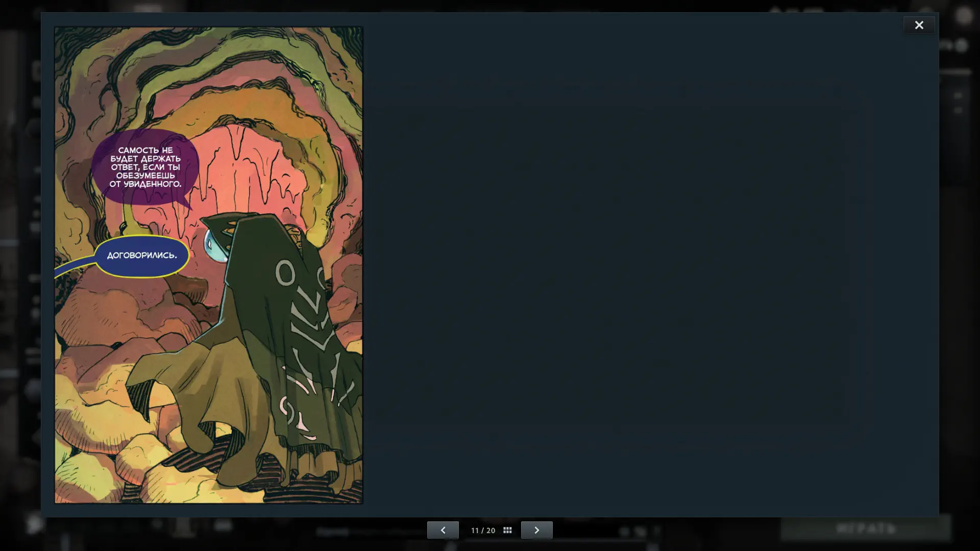Click the blurred profile avatar behind dialog
Viewport: 980px width, 551px height.
click(964, 15)
